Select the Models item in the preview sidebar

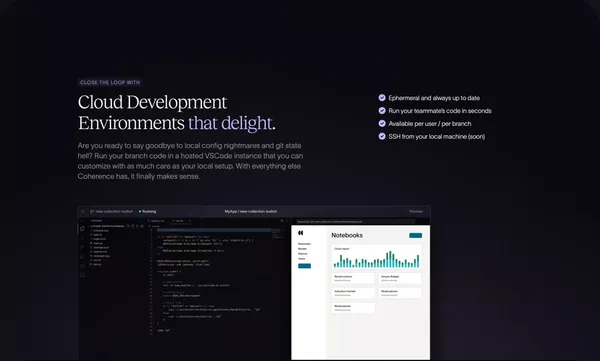[x=302, y=249]
